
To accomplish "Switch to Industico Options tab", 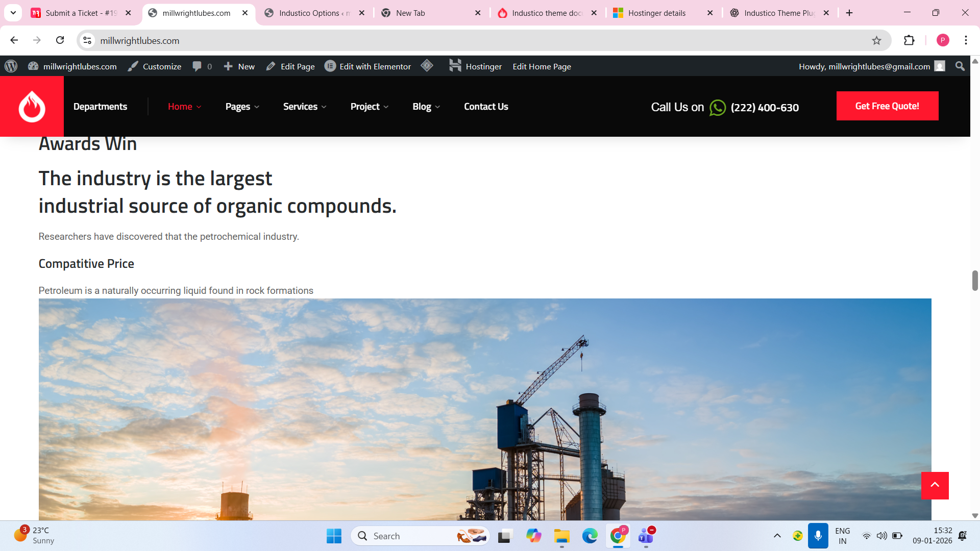I will (x=309, y=13).
